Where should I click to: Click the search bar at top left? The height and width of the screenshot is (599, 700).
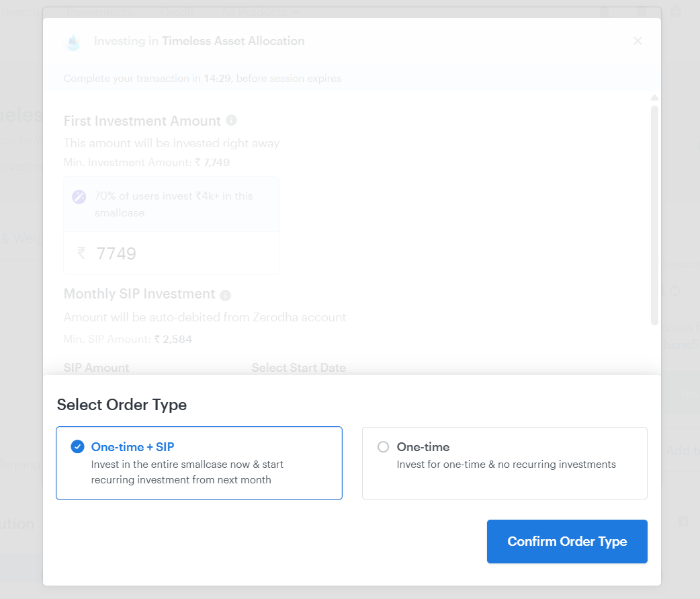(20, 11)
